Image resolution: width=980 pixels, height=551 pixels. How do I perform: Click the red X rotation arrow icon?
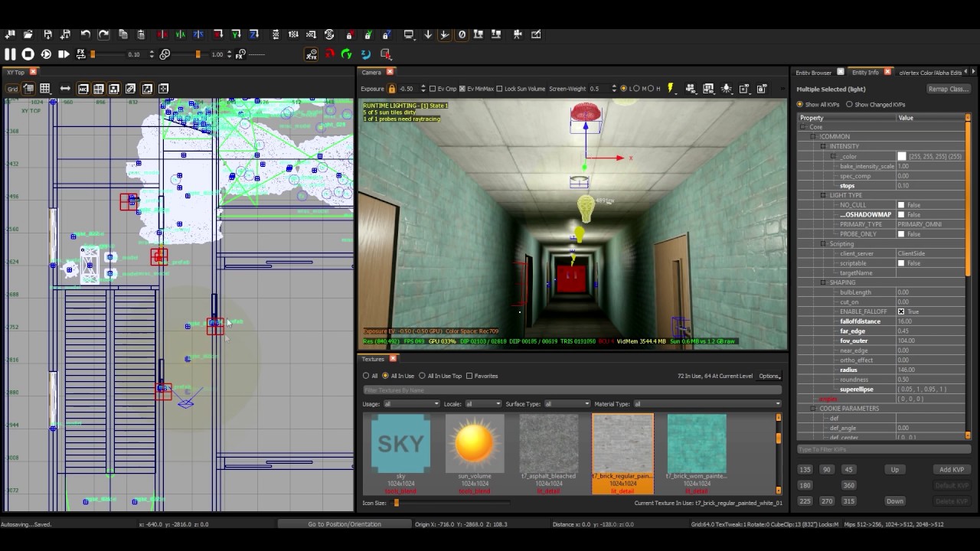[x=329, y=54]
